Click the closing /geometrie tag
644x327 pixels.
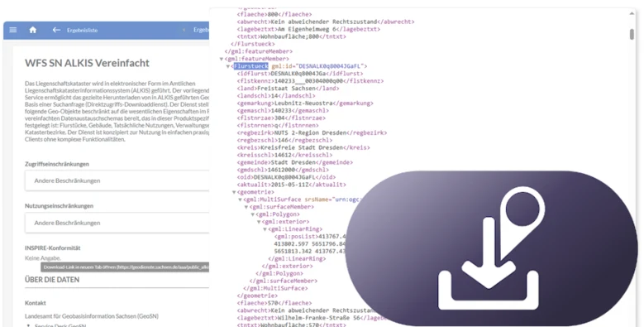pyautogui.click(x=257, y=296)
